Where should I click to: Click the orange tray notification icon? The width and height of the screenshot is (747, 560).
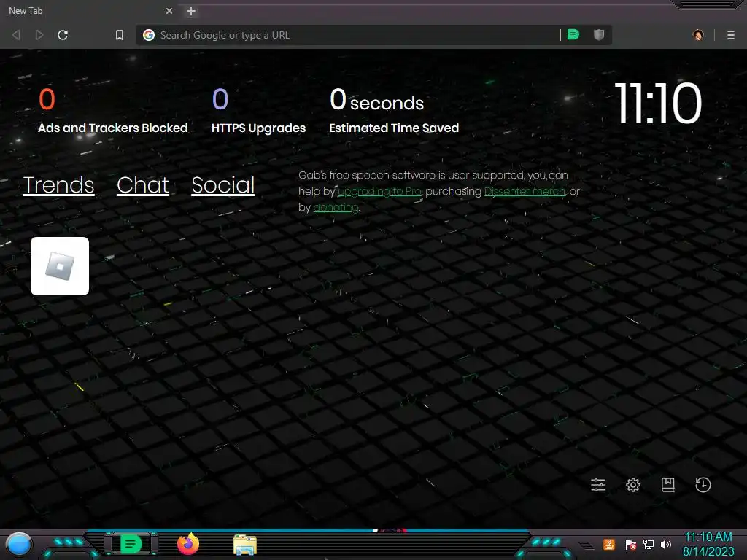pos(609,544)
